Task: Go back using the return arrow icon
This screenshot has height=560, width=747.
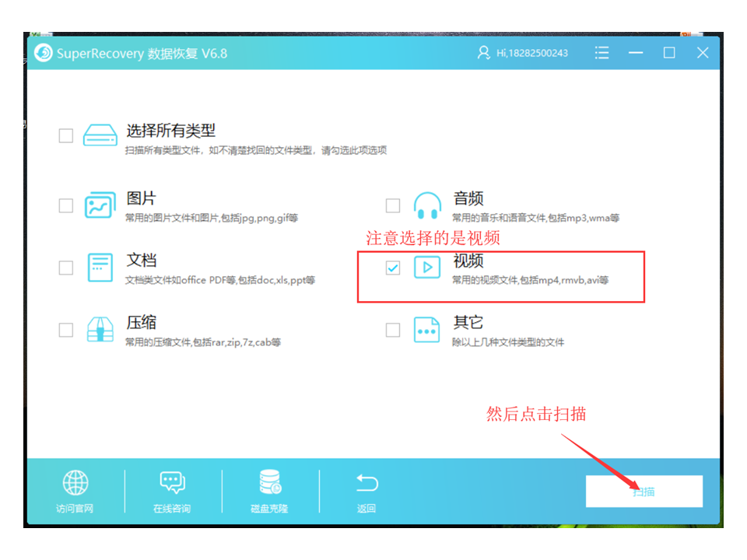Action: click(x=366, y=483)
